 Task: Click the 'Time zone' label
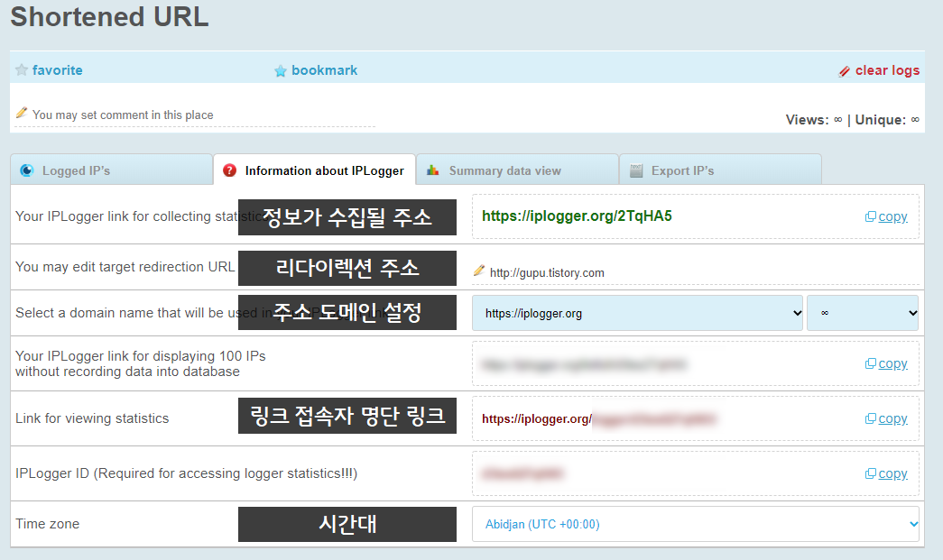48,524
